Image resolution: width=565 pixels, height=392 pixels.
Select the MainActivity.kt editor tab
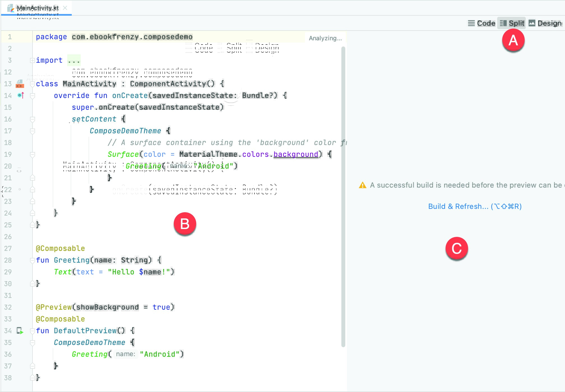click(x=36, y=8)
